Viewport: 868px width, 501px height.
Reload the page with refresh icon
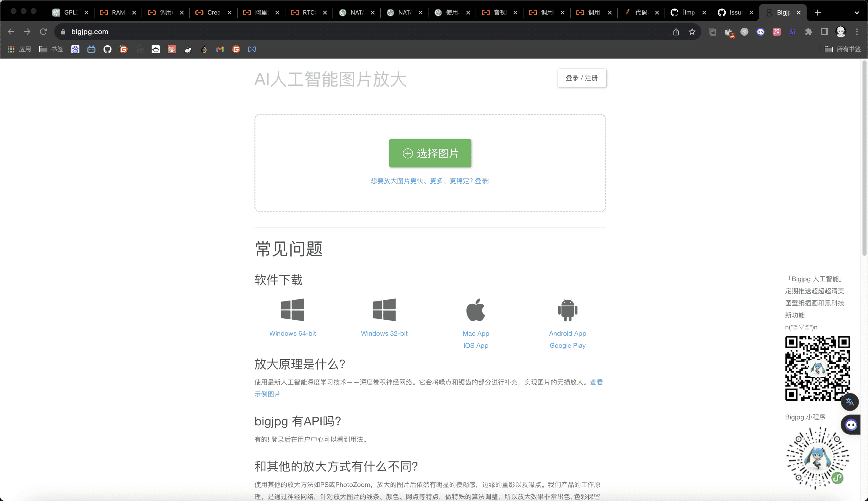43,32
